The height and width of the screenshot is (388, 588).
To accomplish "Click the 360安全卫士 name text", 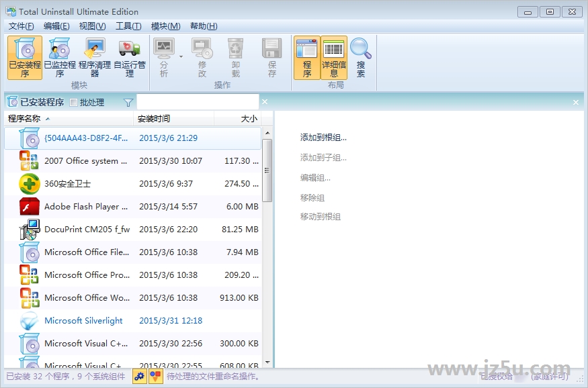I will pyautogui.click(x=67, y=183).
